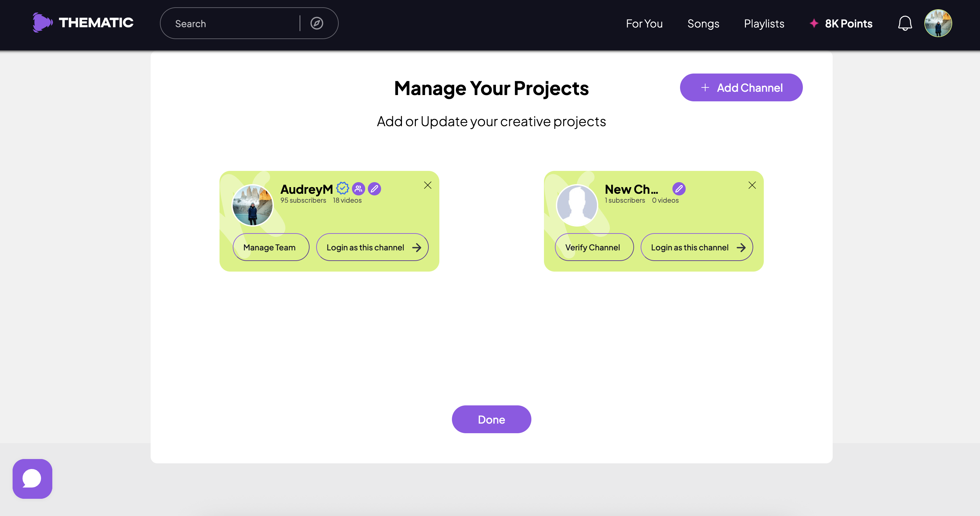Edit New Ch... channel with pencil icon
The width and height of the screenshot is (980, 516).
[x=679, y=188]
